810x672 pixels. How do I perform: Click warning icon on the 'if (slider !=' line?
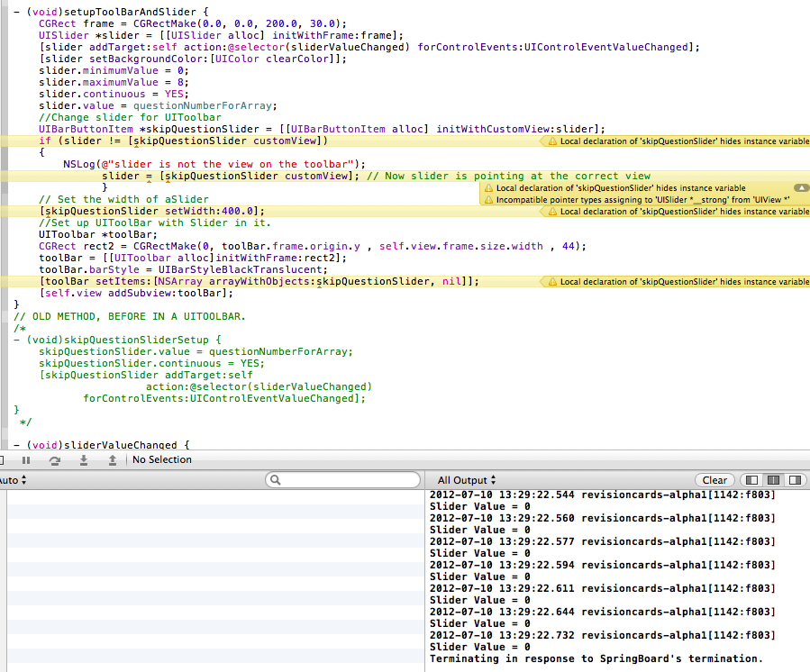552,141
